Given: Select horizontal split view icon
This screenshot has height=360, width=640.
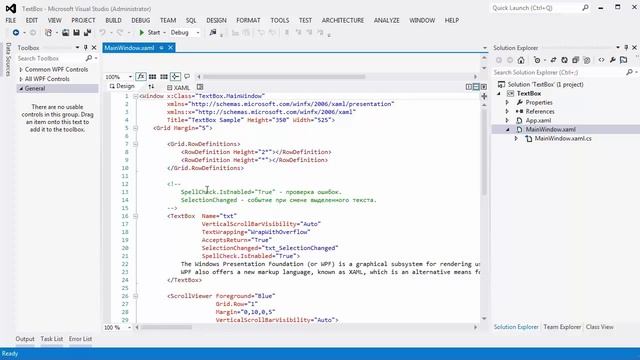Looking at the screenshot, I should pyautogui.click(x=476, y=87).
